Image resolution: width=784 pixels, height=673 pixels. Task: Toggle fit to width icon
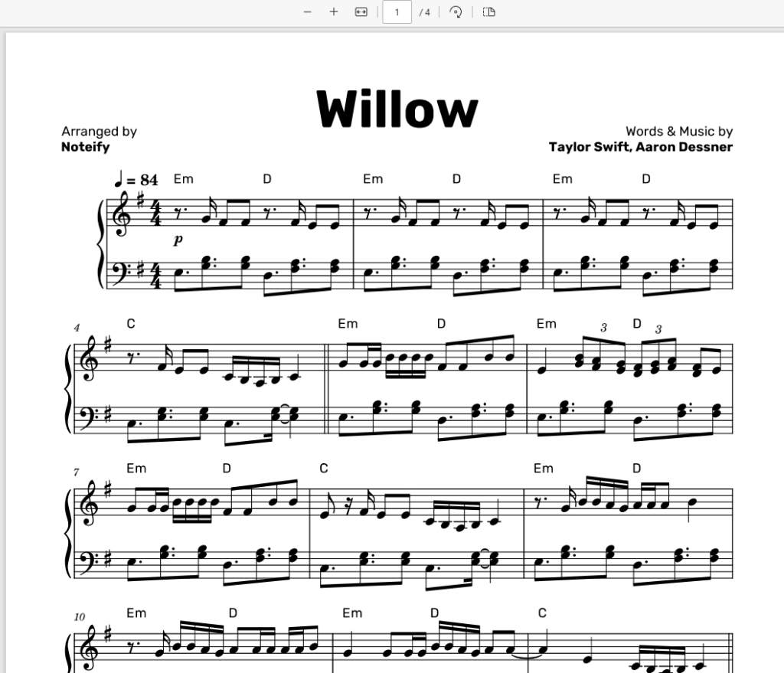361,12
